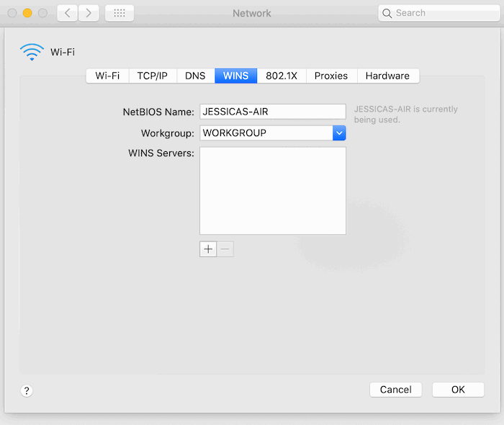Click the NetBIOS Name field
Viewport: 504px width, 425px height.
[x=273, y=112]
